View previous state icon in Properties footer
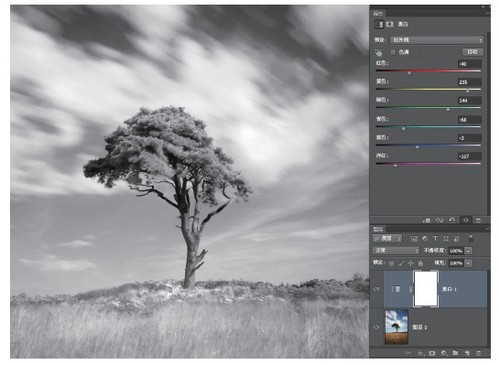The height and width of the screenshot is (365, 500). pos(440,220)
